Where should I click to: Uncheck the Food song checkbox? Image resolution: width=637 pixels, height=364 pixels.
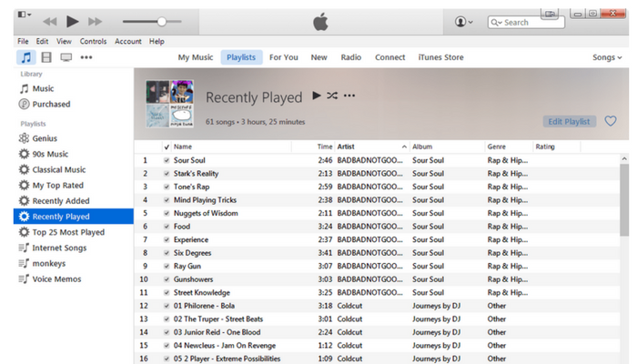pos(167,227)
